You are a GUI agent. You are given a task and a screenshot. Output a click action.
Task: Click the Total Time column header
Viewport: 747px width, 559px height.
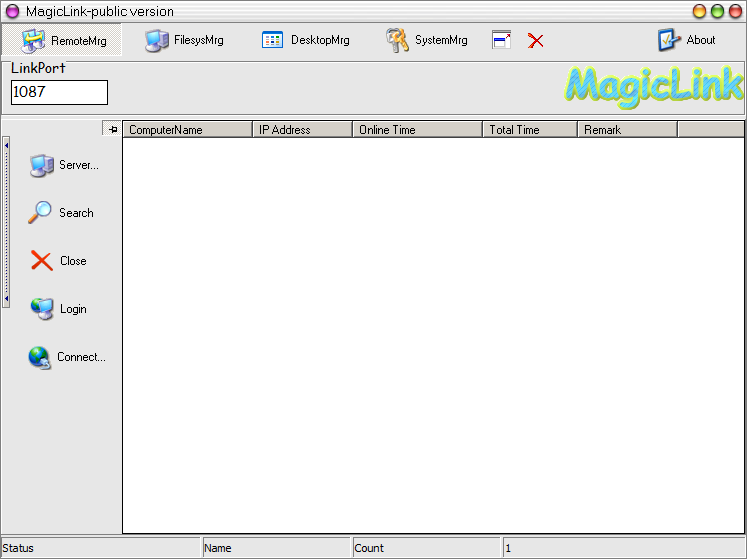pos(529,129)
